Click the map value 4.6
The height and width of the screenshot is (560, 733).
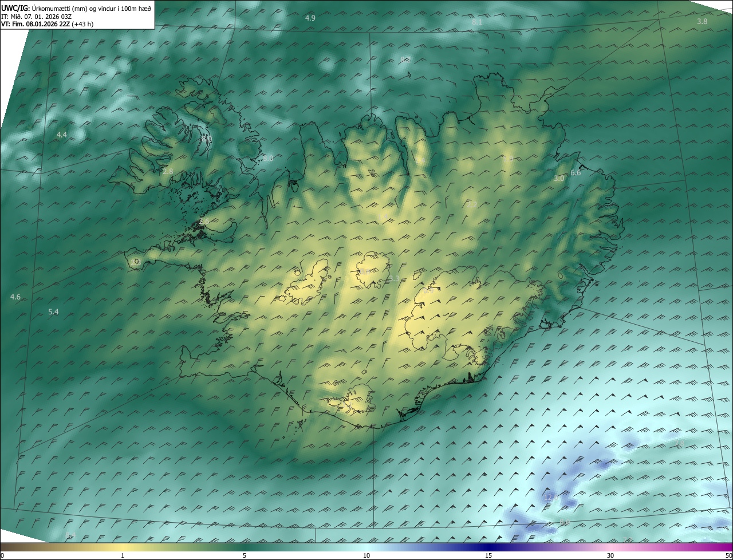point(15,297)
